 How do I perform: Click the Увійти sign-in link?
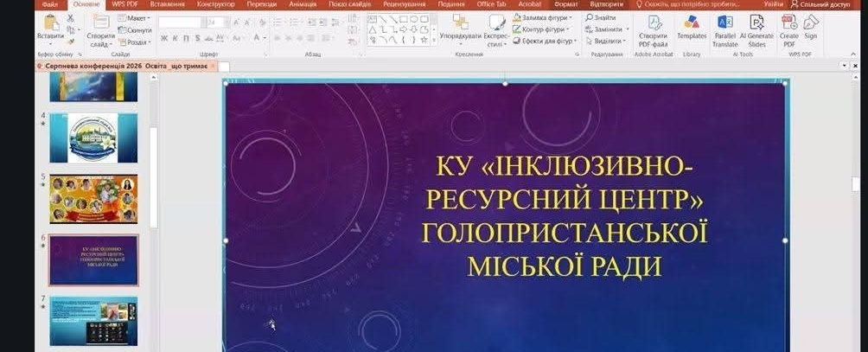[774, 4]
